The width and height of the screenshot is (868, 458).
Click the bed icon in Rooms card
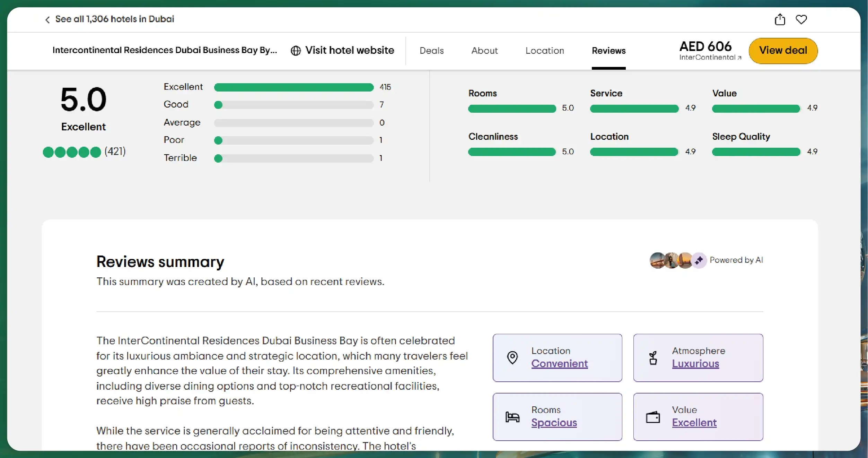click(512, 417)
